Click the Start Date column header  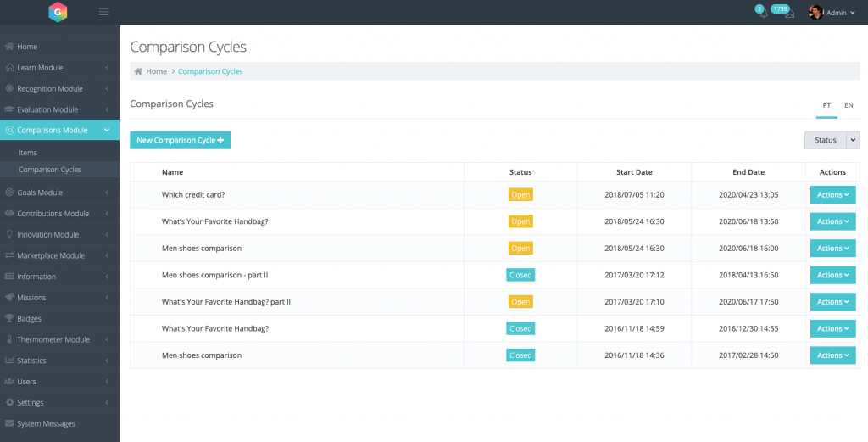coord(634,172)
